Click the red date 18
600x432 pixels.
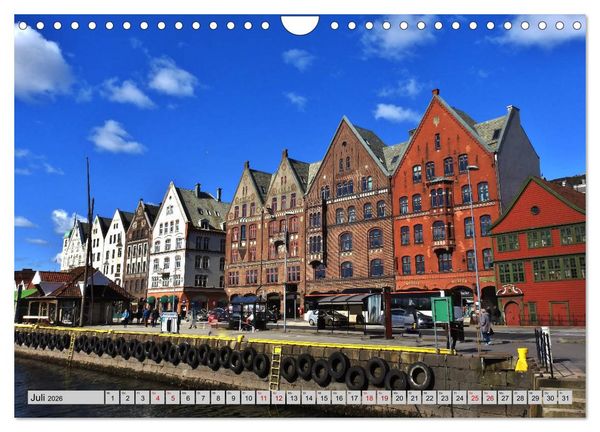(x=369, y=398)
